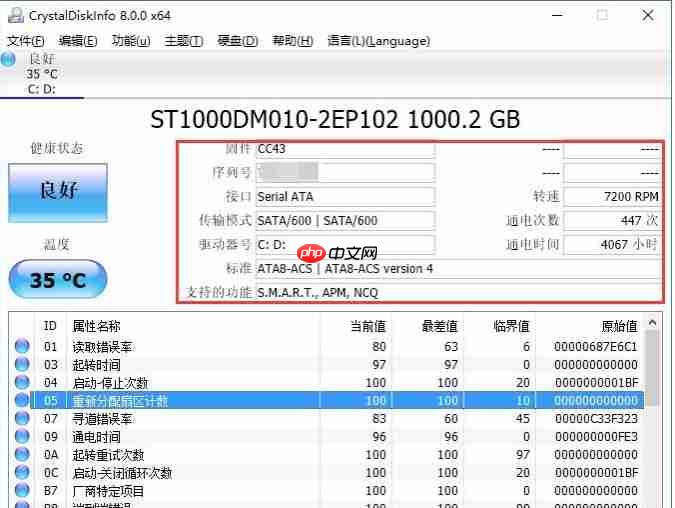This screenshot has width=675, height=508.
Task: Click the status circle icon for row 03
Action: coord(22,364)
